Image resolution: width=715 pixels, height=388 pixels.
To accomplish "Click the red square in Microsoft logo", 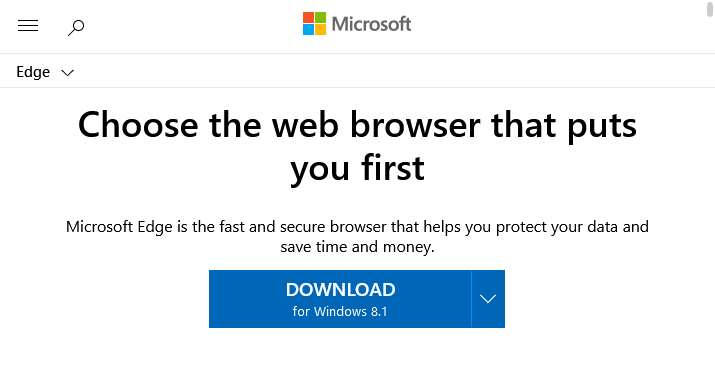I will tap(308, 17).
